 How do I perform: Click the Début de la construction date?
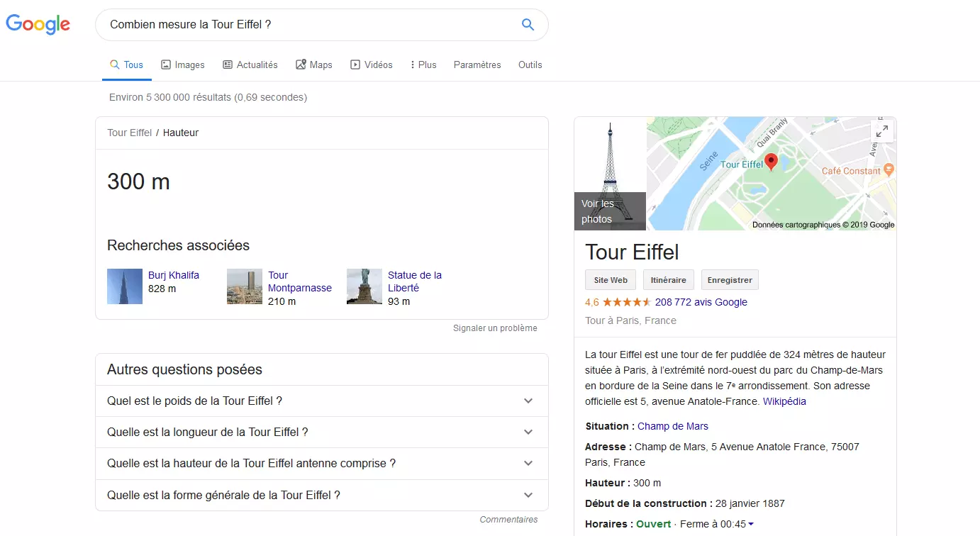pos(749,503)
